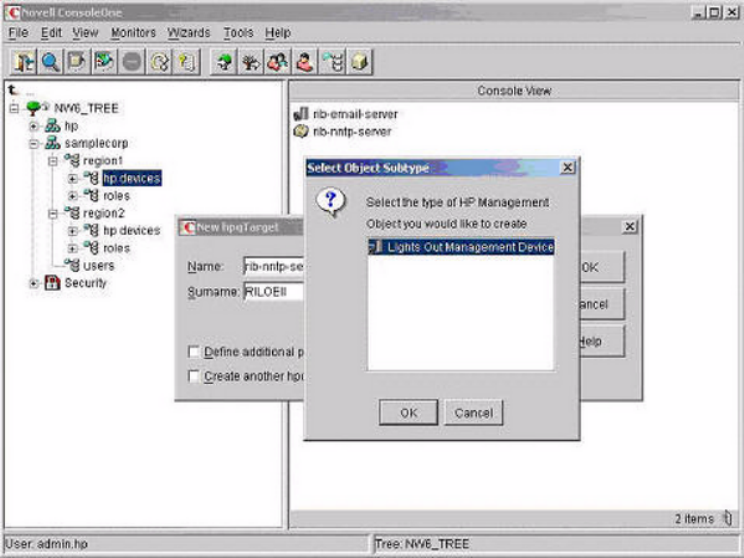
Task: Click the toolbar icon left of the gray disabled circle
Action: pyautogui.click(x=104, y=62)
